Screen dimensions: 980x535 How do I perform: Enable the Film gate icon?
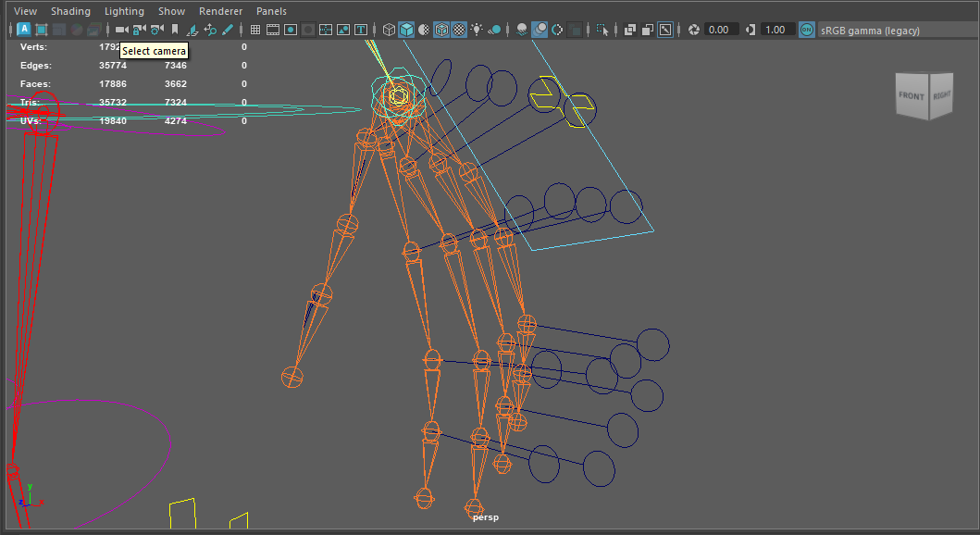273,30
